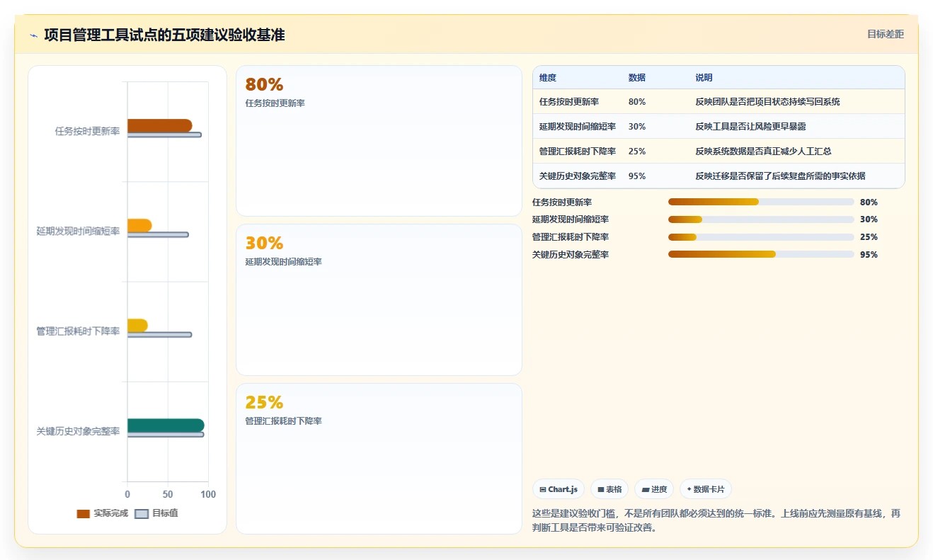933x560 pixels.
Task: Click the 管理汇报耗时下降率 label on chart axis
Action: click(79, 331)
